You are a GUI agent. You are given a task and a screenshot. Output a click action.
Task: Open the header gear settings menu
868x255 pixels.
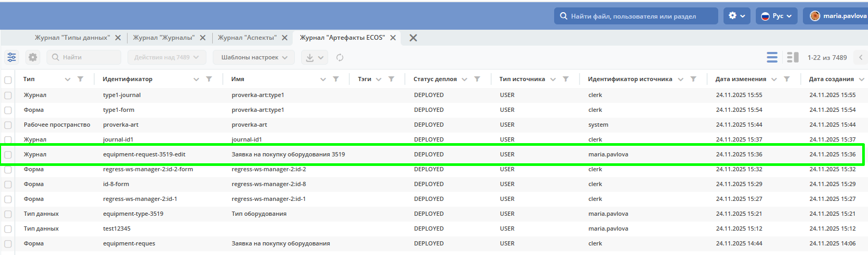736,16
